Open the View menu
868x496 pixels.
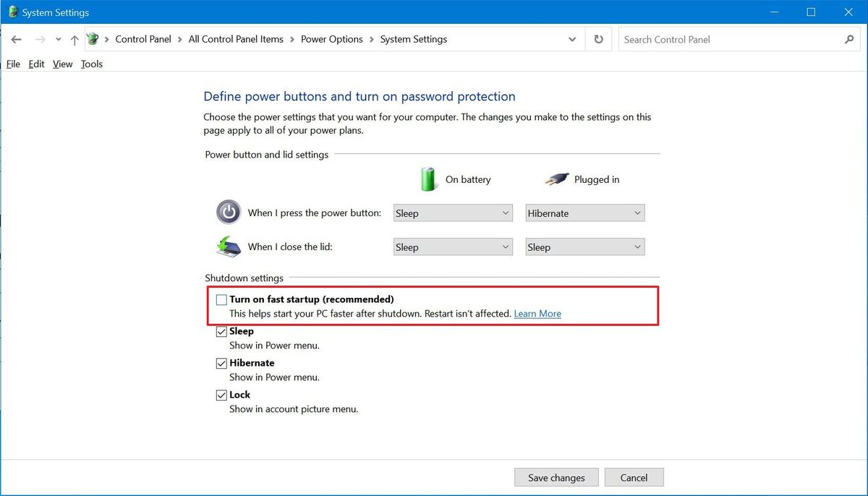click(62, 64)
